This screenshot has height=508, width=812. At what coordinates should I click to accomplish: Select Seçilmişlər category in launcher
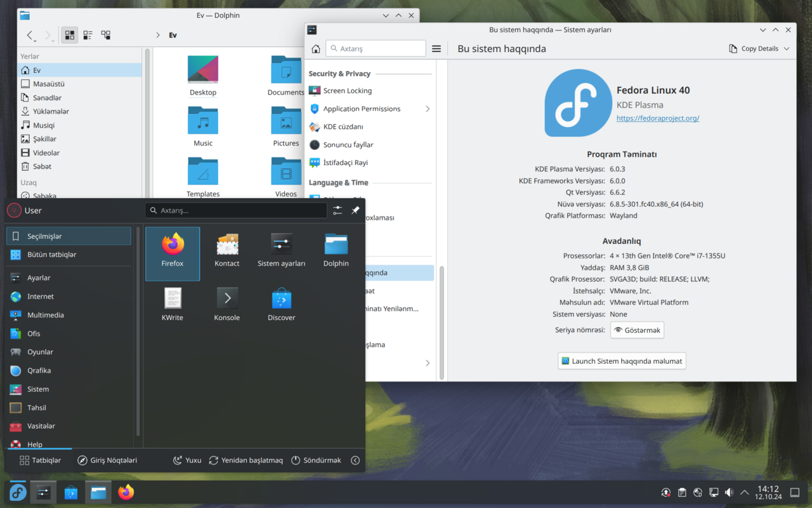click(x=69, y=236)
